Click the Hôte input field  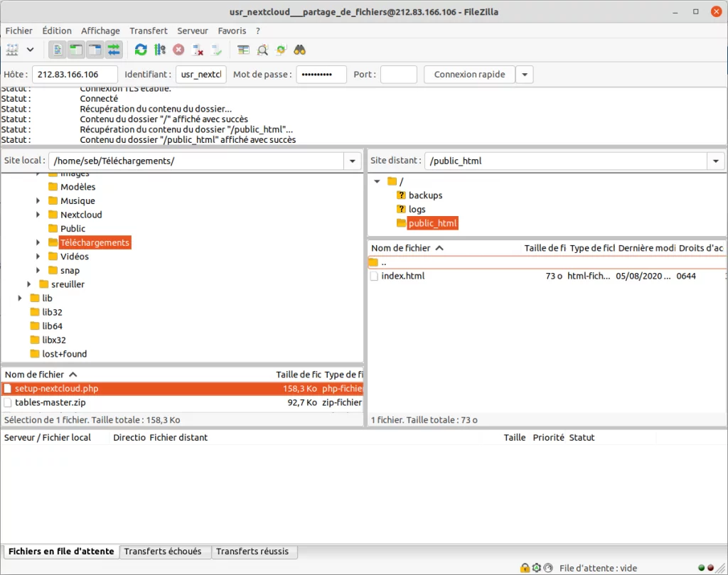(x=75, y=74)
